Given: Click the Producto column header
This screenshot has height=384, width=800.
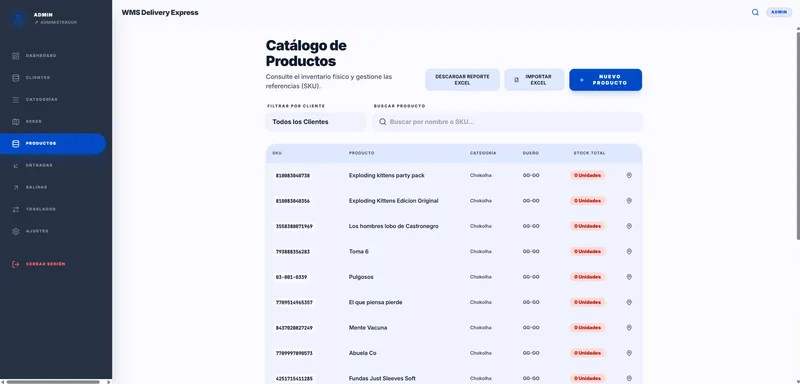Looking at the screenshot, I should [361, 153].
